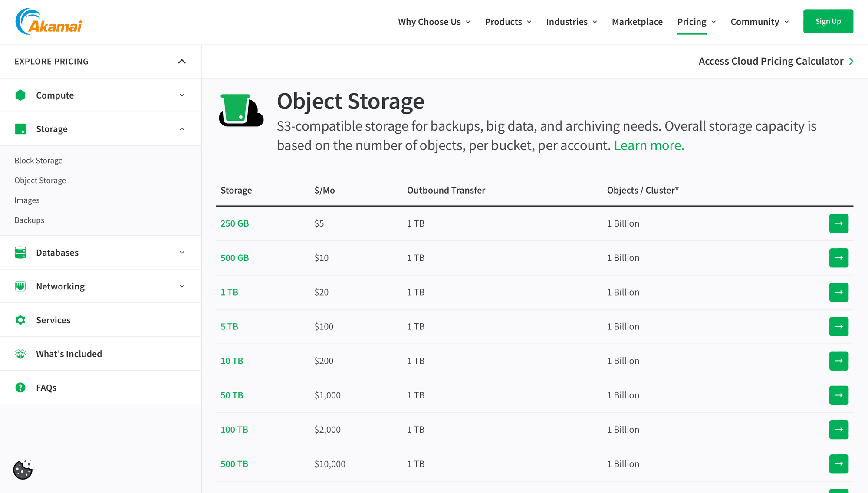This screenshot has height=493, width=868.
Task: Expand the Networking section
Action: point(182,286)
